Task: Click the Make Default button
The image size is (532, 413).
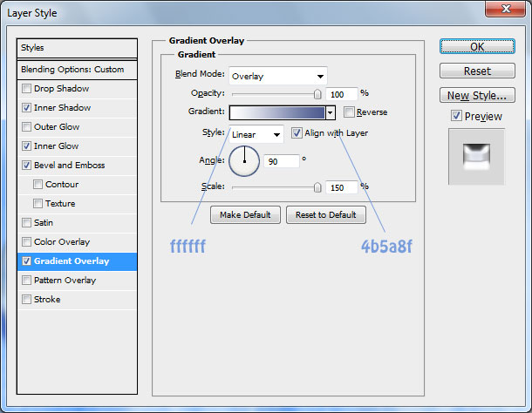Action: click(245, 214)
